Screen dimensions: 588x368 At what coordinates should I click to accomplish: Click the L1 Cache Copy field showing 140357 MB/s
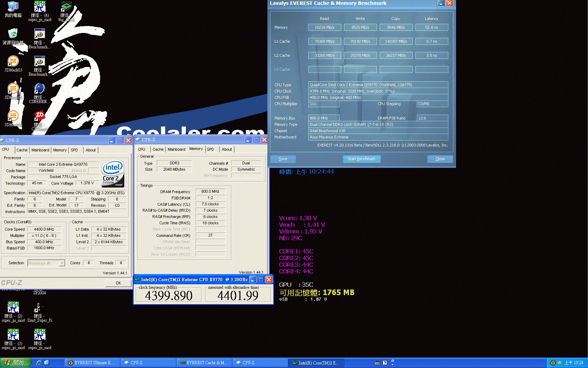click(x=396, y=41)
